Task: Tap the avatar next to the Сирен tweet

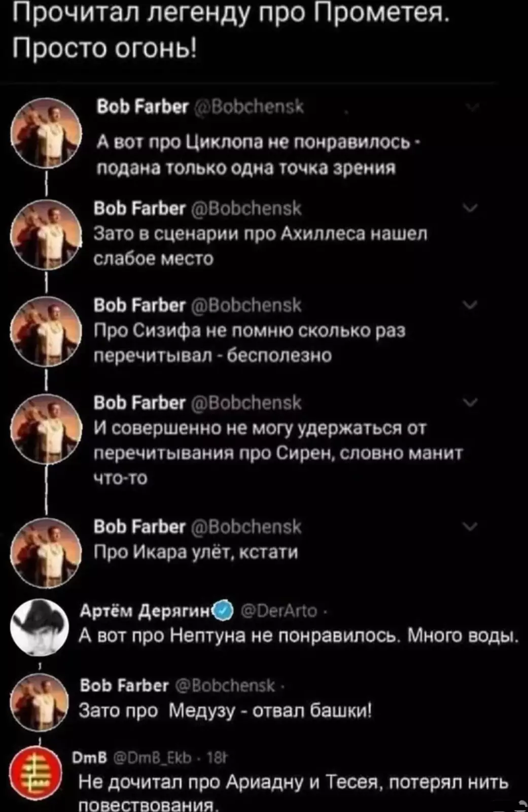Action: (47, 428)
